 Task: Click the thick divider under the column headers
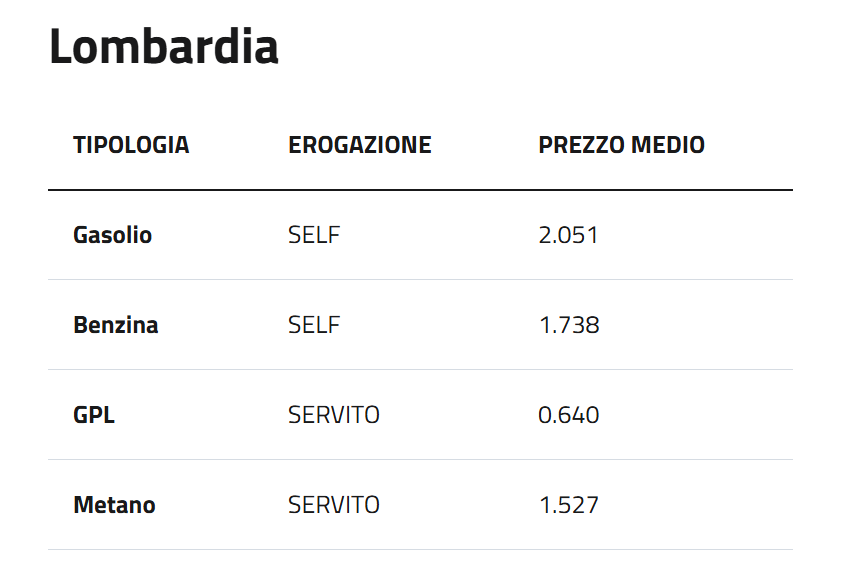click(420, 189)
